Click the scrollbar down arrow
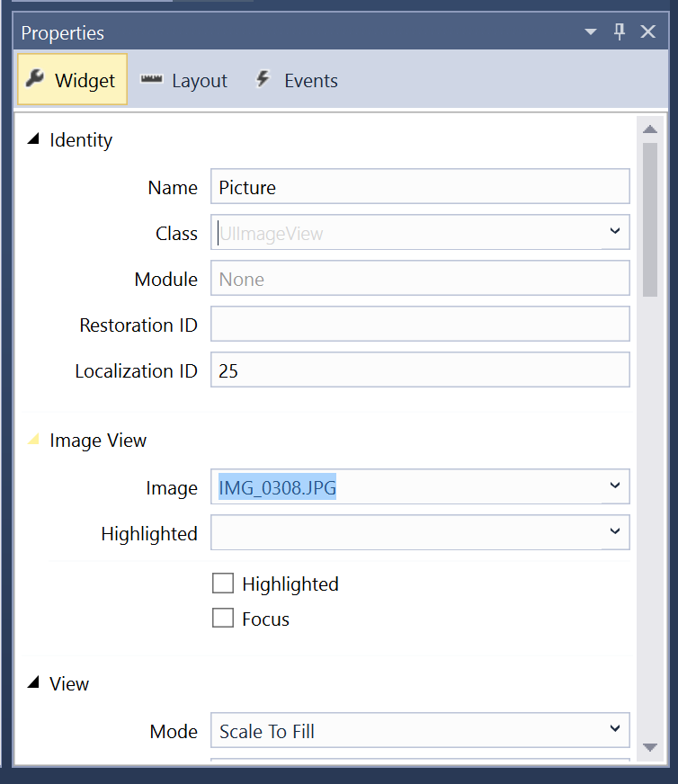The image size is (678, 784). pyautogui.click(x=650, y=747)
